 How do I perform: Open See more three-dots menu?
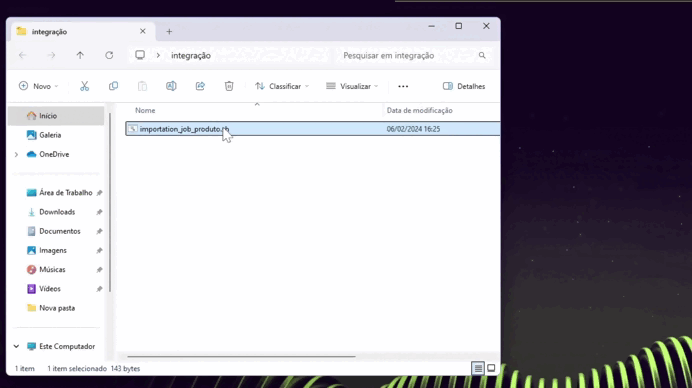coord(403,87)
